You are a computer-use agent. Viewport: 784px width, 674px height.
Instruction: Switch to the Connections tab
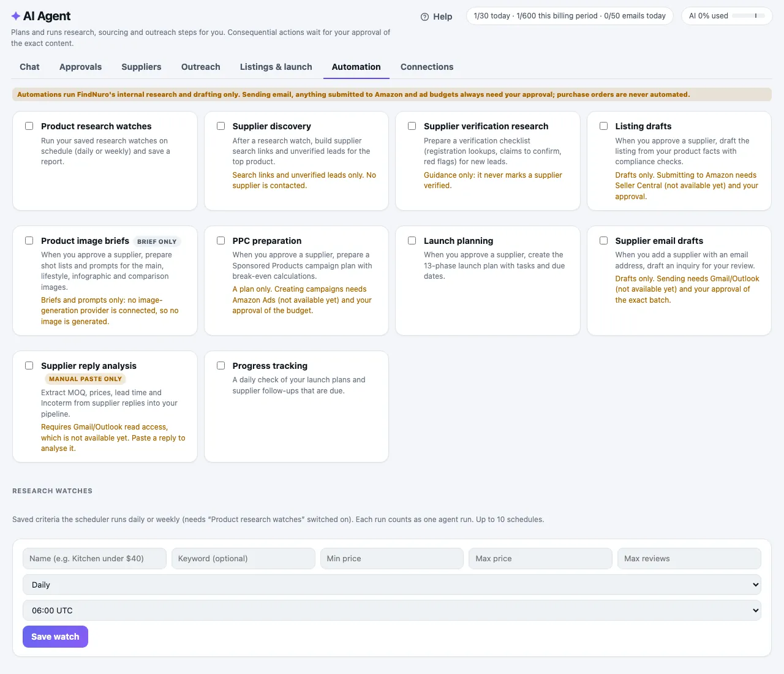tap(427, 67)
